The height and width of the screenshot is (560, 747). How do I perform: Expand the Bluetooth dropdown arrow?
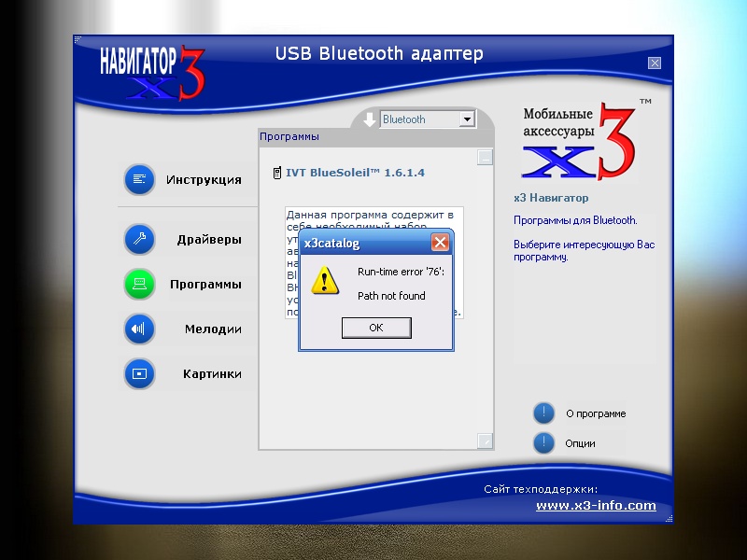468,119
